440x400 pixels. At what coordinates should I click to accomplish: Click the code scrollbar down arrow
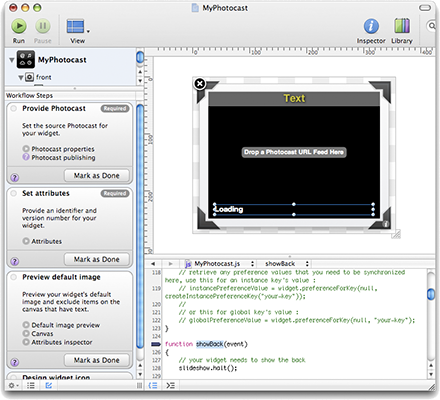pyautogui.click(x=431, y=374)
